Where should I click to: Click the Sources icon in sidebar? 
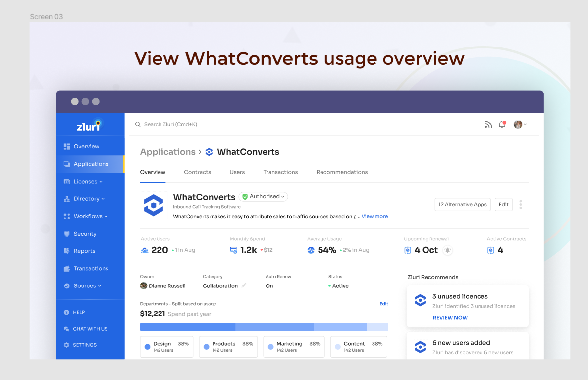tap(67, 286)
